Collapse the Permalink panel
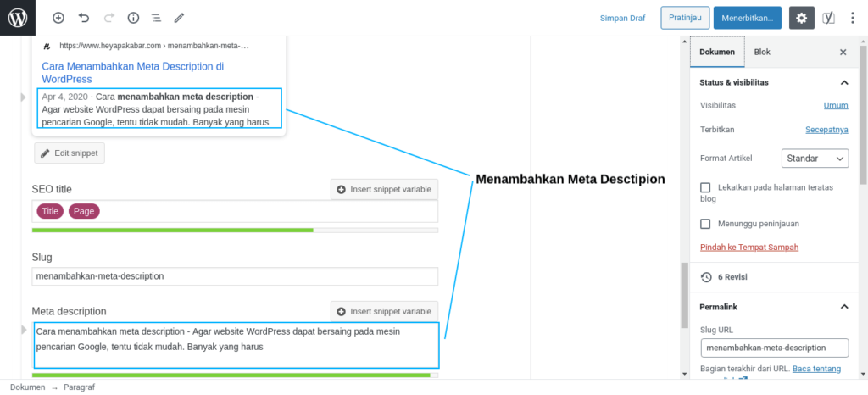Image resolution: width=868 pixels, height=395 pixels. [775, 307]
